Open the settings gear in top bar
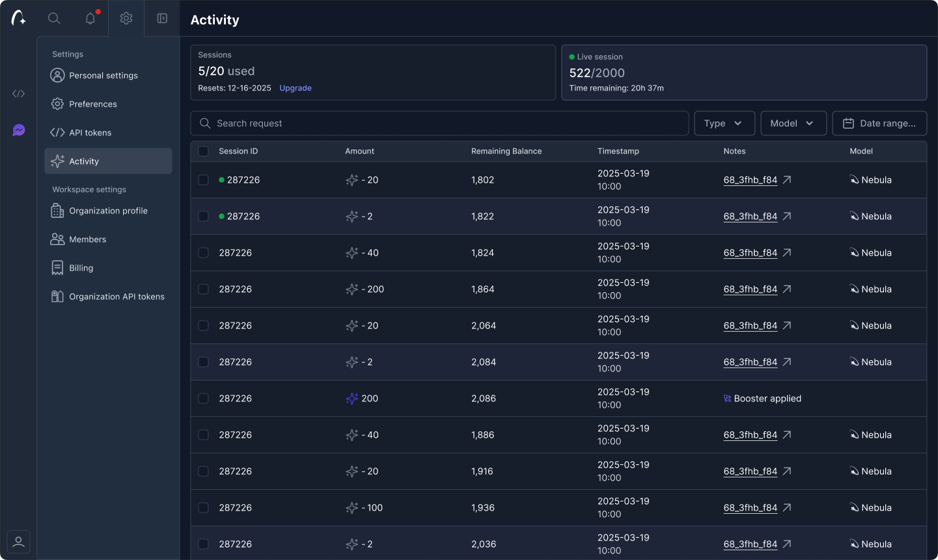The height and width of the screenshot is (560, 938). pos(126,18)
